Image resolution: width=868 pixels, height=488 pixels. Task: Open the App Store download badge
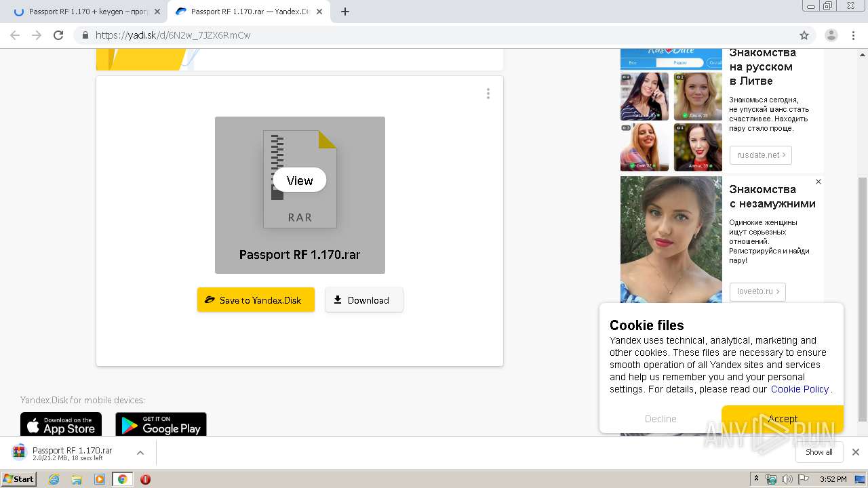[61, 424]
